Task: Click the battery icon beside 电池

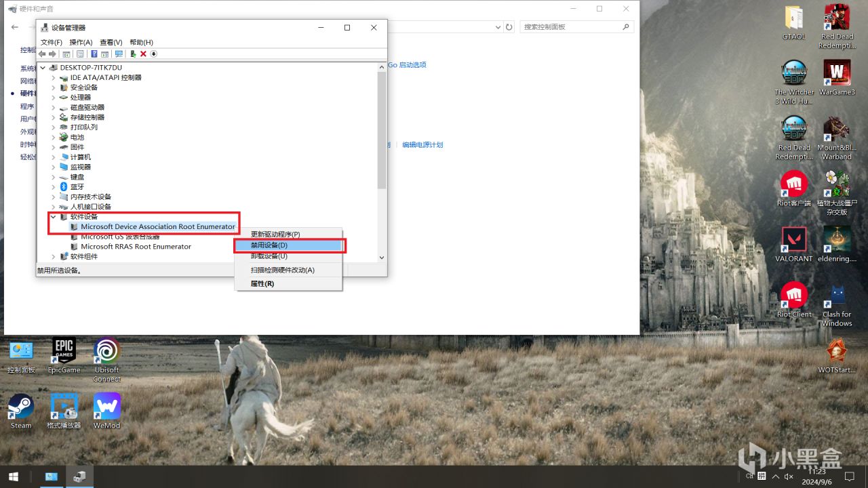Action: (64, 137)
